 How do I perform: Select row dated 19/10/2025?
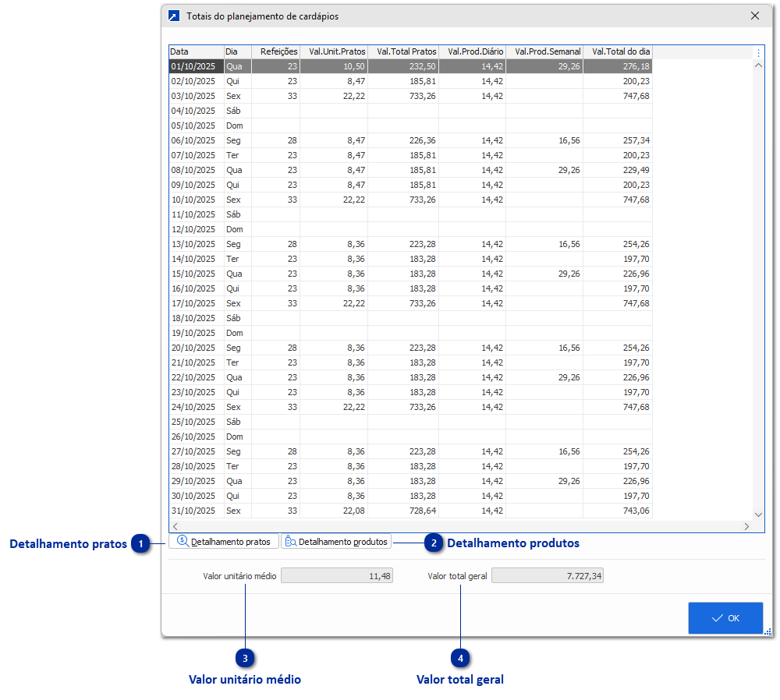[x=410, y=333]
